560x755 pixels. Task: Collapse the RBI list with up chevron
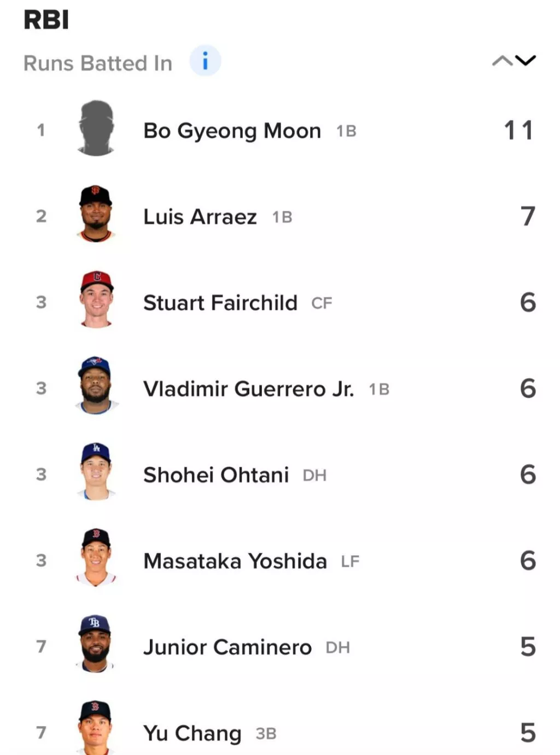click(x=502, y=61)
